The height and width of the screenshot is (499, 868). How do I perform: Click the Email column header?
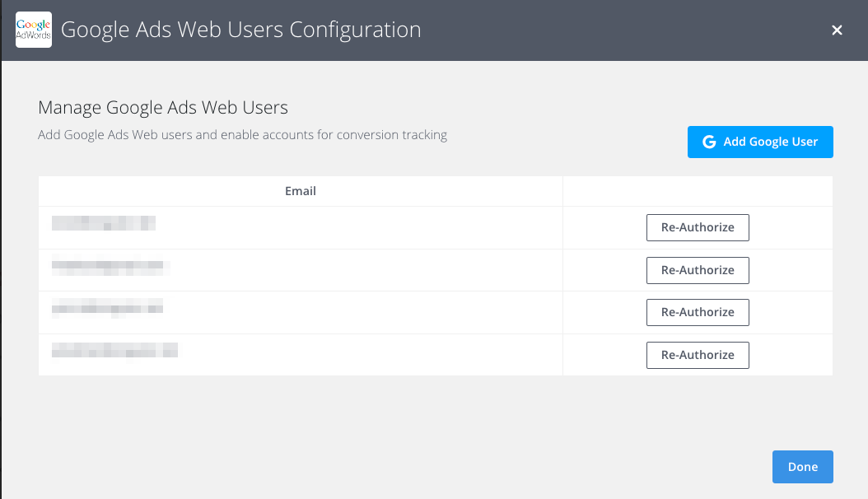click(301, 191)
